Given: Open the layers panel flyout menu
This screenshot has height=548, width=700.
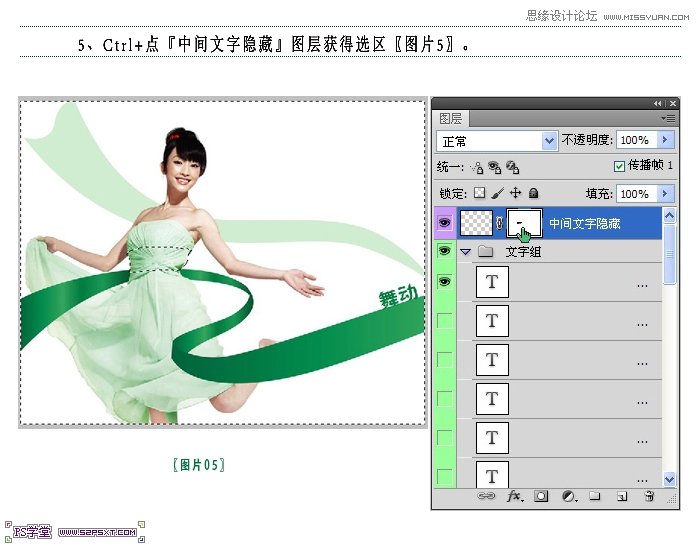Looking at the screenshot, I should [668, 118].
